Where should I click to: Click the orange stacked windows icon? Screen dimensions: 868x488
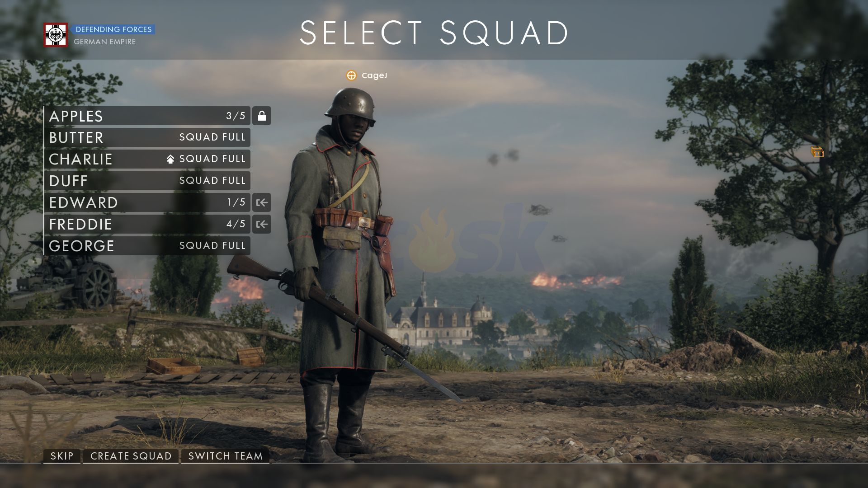pos(817,152)
